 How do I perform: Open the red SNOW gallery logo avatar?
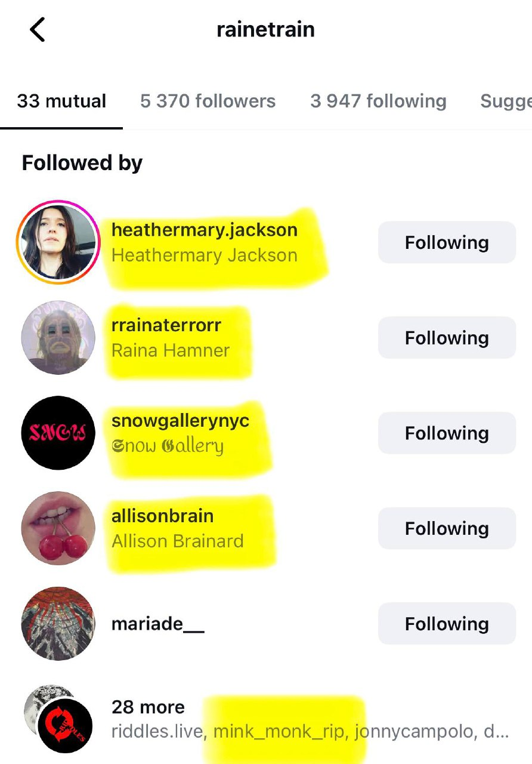(x=58, y=433)
